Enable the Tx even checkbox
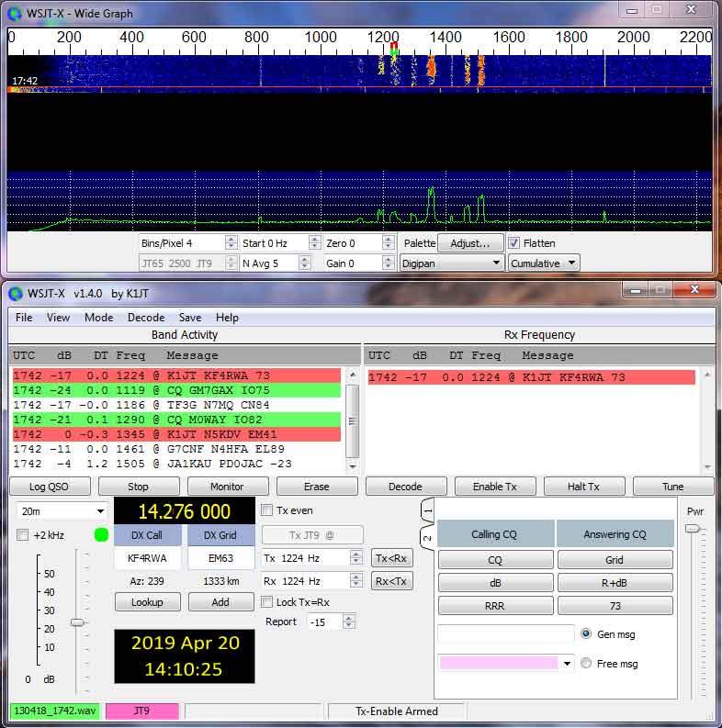Image resolution: width=722 pixels, height=728 pixels. click(266, 510)
